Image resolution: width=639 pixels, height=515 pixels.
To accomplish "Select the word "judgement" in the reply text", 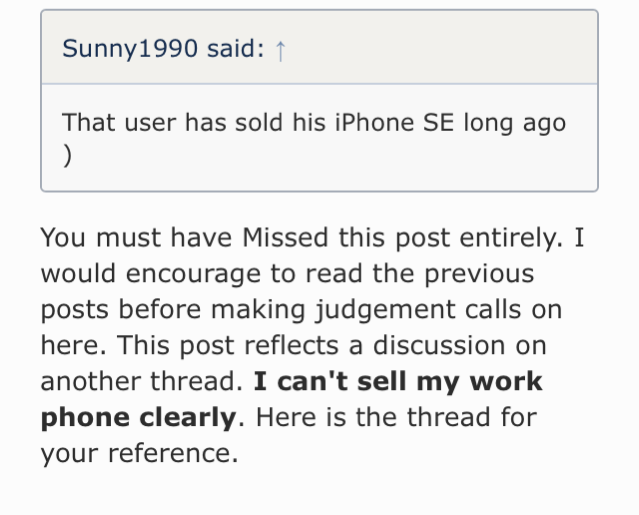I will [386, 311].
